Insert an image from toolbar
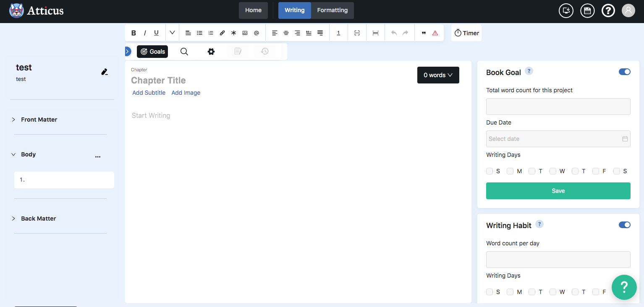Screen dimensions: 644x307 coord(245,33)
